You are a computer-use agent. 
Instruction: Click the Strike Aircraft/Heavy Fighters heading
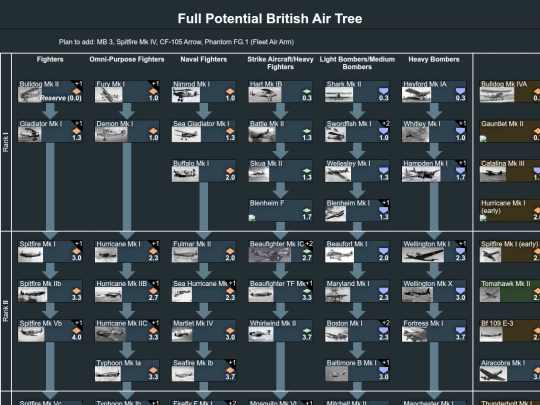point(280,63)
